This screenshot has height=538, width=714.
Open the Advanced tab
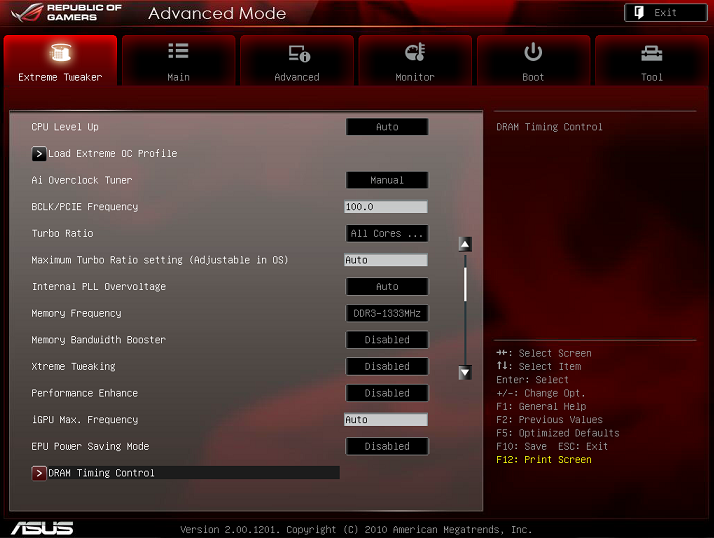pos(297,61)
